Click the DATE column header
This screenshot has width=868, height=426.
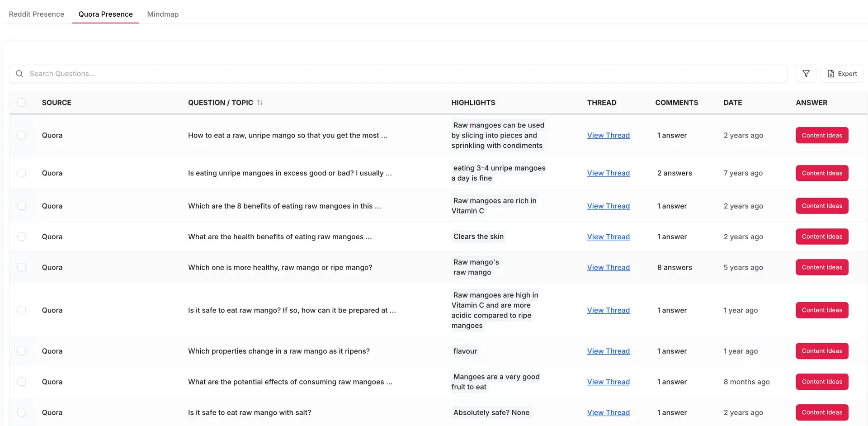click(732, 102)
